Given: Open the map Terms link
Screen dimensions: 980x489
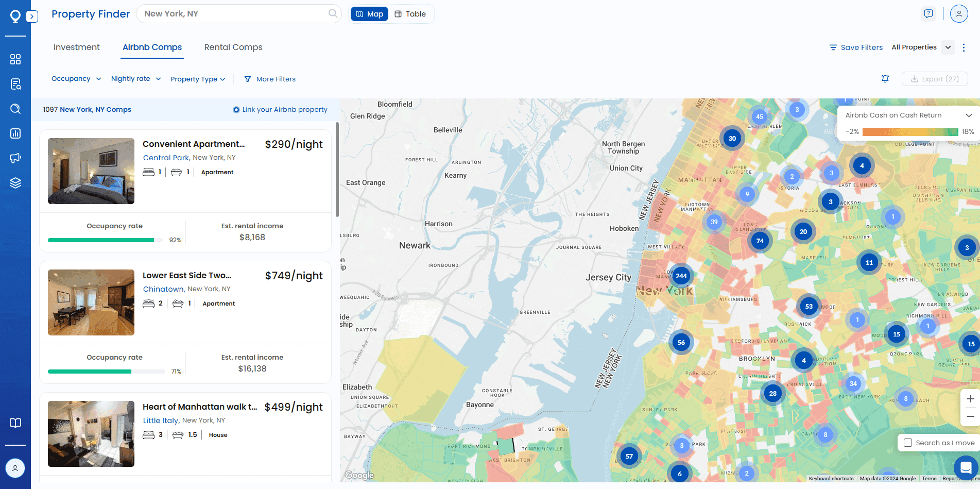Looking at the screenshot, I should 929,479.
